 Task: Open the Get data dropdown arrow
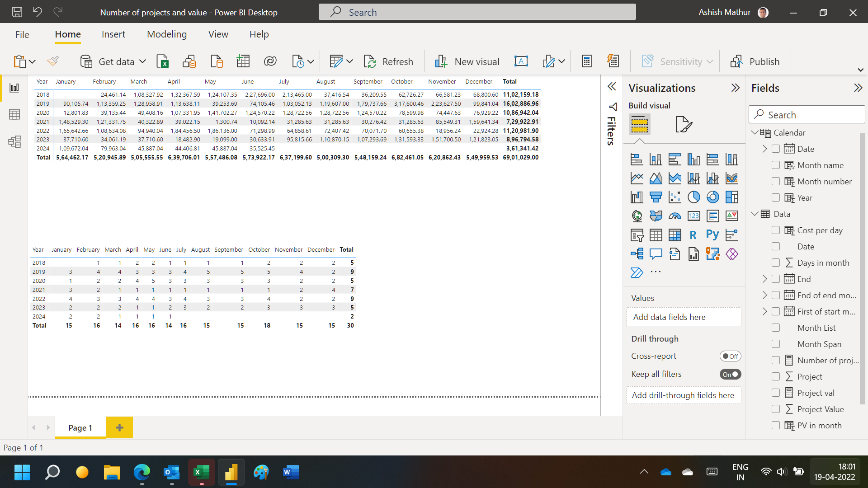142,61
